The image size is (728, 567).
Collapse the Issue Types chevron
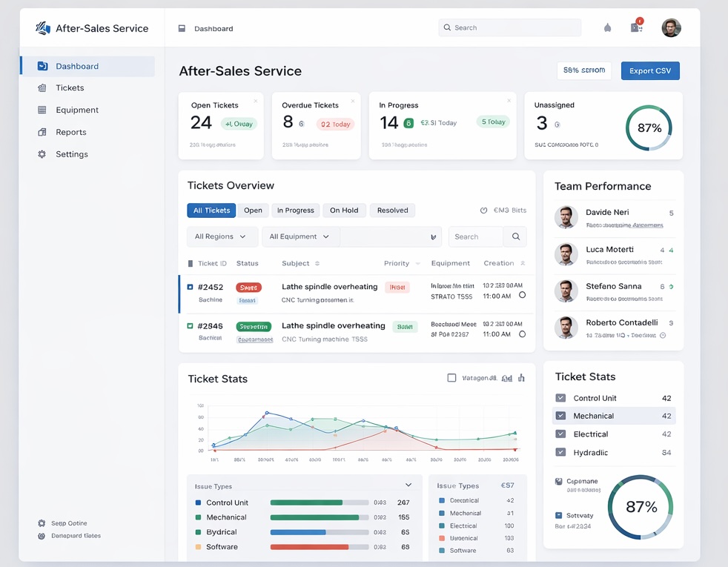[x=408, y=485]
